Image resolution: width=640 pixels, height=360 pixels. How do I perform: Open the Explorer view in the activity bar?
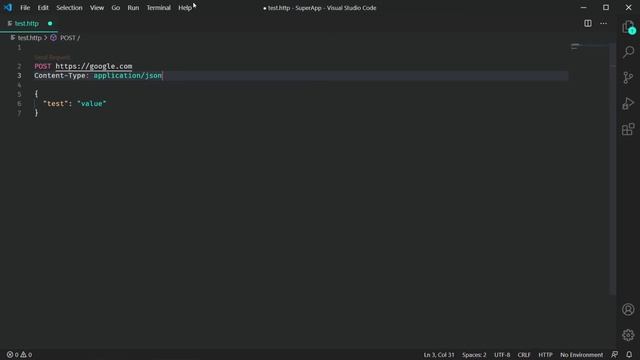tap(628, 27)
